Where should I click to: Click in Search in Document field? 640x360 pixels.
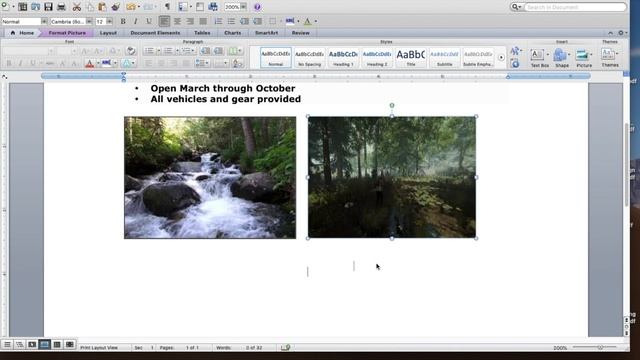(x=575, y=7)
